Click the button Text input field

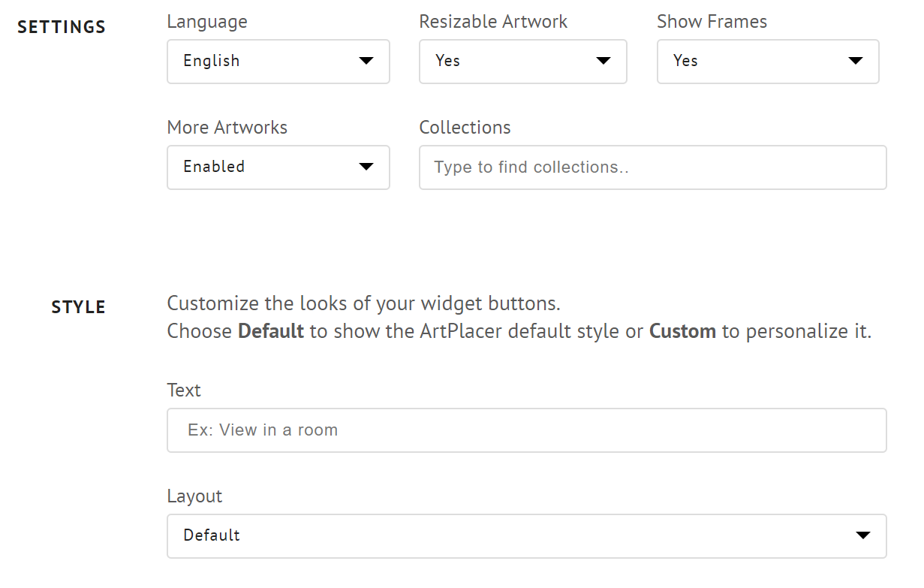click(x=526, y=430)
